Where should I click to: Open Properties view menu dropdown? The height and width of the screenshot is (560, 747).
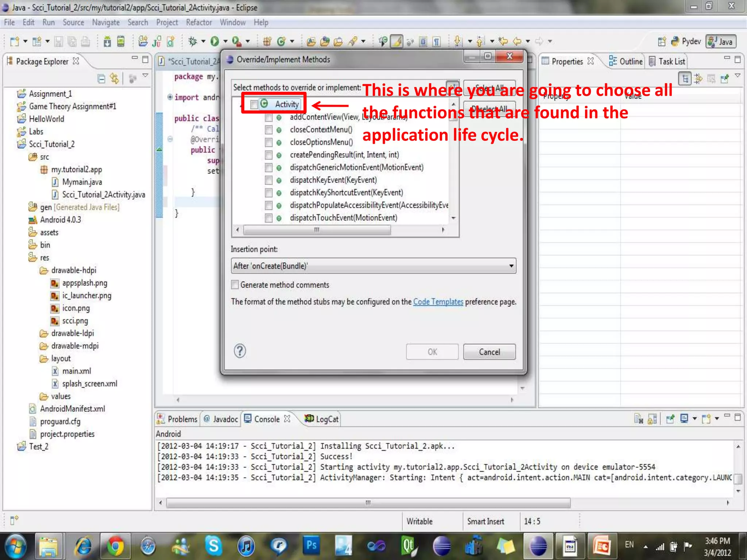point(738,75)
